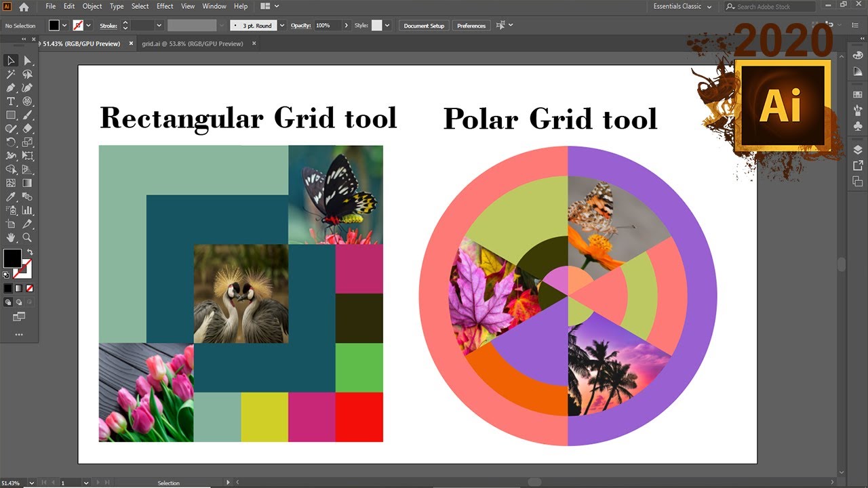Screen dimensions: 868x488
Task: Select the Direct Selection tool
Action: click(x=27, y=61)
